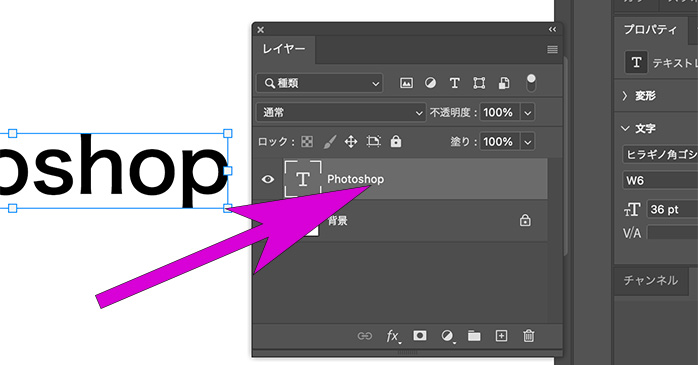Click the Layers panel vertical scrollbar
This screenshot has height=365, width=698.
(x=565, y=156)
